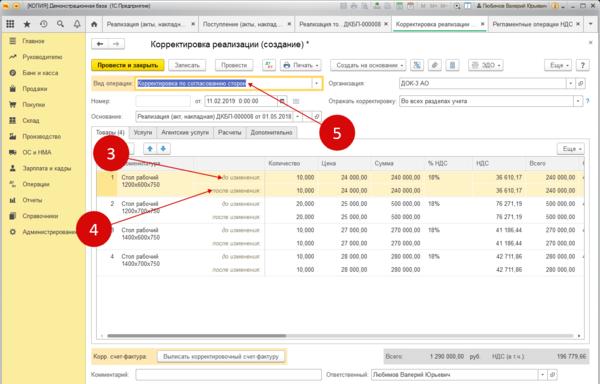Screen dimensions: 600x384
Task: Focus the Комментарий input field
Action: [228, 375]
